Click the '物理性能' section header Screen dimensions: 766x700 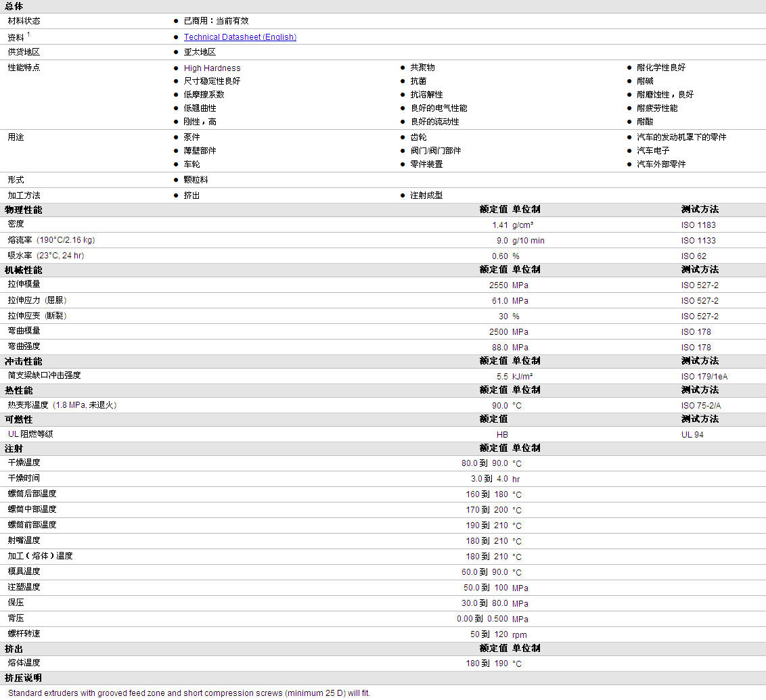click(x=24, y=210)
